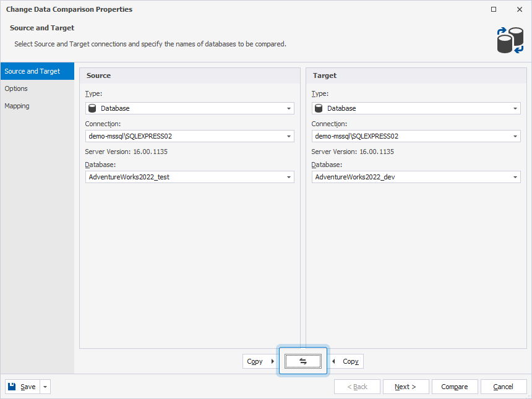Expand the Target Connection dropdown
This screenshot has width=532, height=399.
coord(515,136)
